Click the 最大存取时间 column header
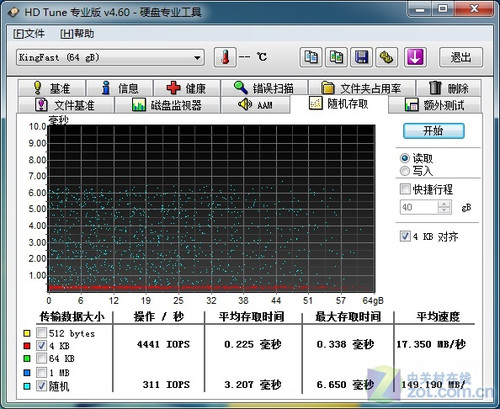 (348, 316)
